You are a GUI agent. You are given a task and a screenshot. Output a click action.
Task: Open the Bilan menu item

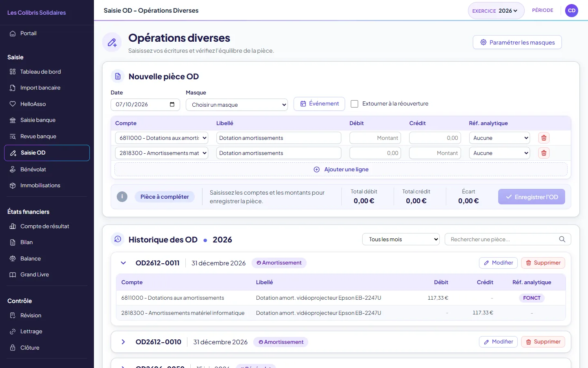[x=47, y=242]
